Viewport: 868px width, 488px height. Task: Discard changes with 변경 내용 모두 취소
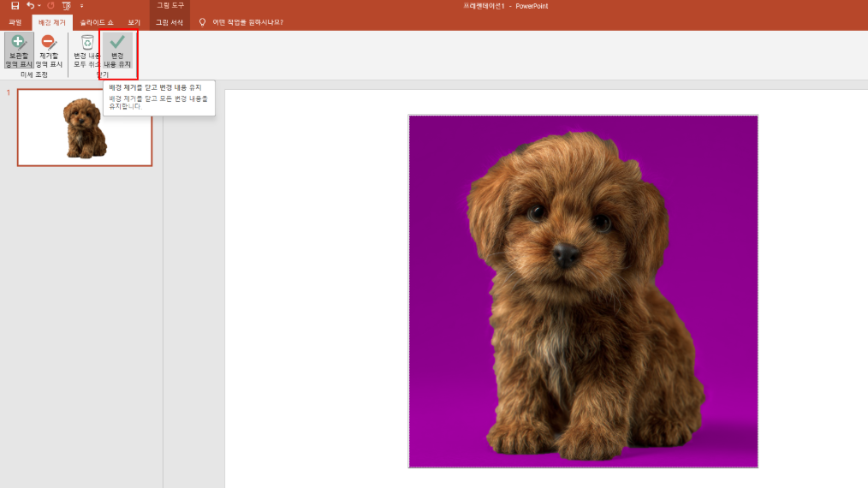pyautogui.click(x=87, y=51)
